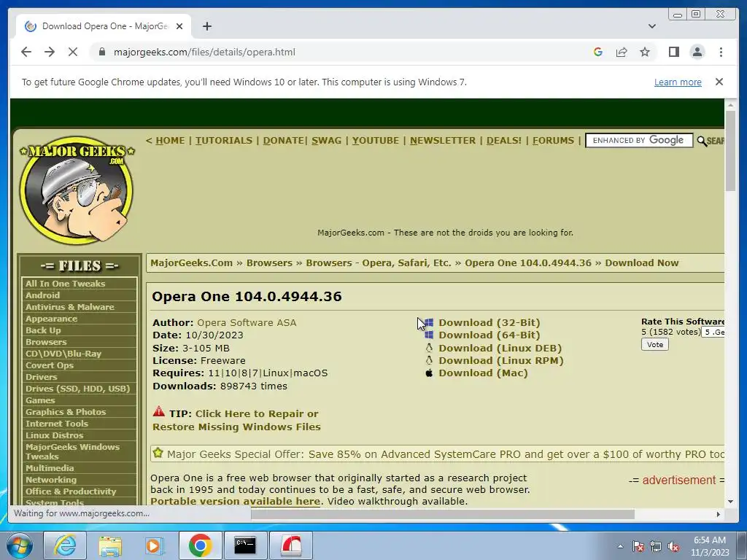Click the MajorGeeks.Com breadcrumb link
Image resolution: width=747 pixels, height=560 pixels.
click(x=192, y=262)
